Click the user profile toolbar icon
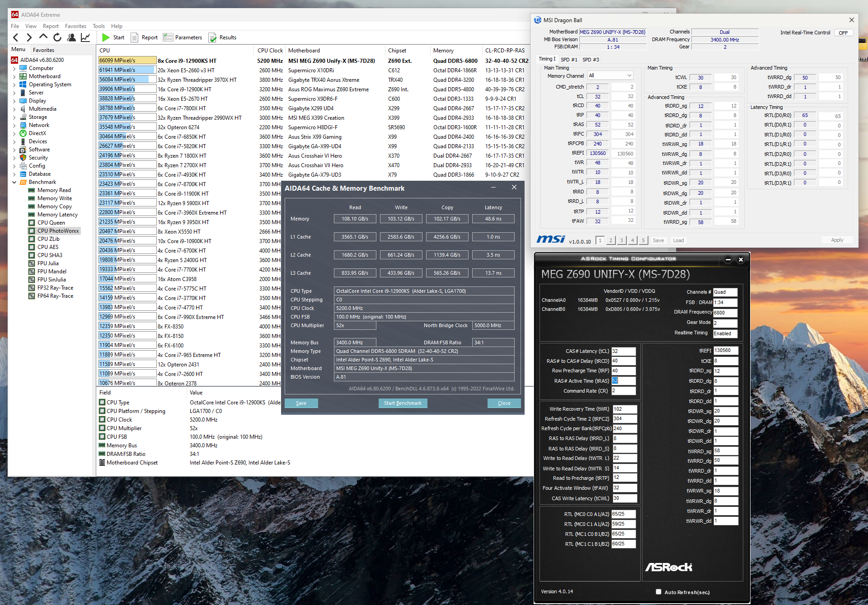Image resolution: width=868 pixels, height=605 pixels. [71, 38]
